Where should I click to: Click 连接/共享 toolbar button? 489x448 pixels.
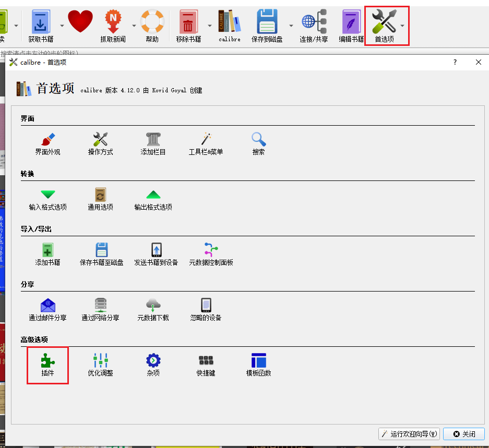coord(314,26)
